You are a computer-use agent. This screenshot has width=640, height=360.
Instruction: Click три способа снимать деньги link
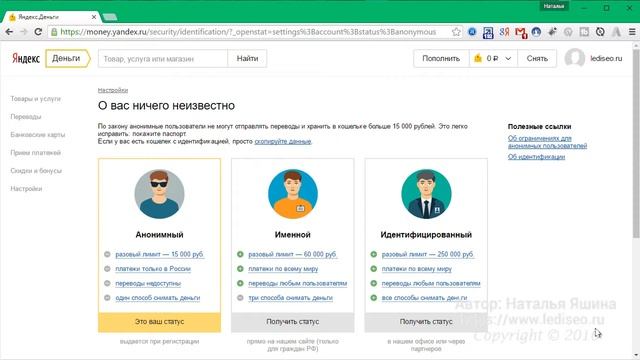point(291,298)
